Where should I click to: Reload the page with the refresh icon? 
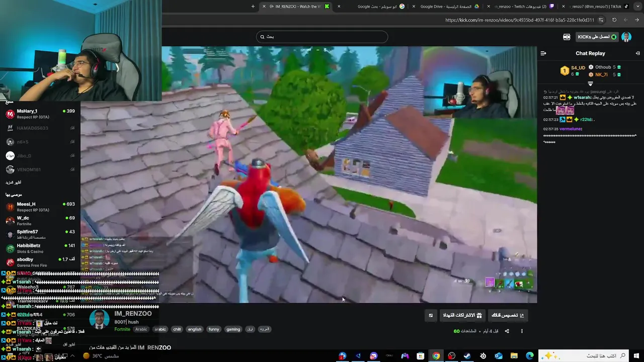tap(614, 20)
